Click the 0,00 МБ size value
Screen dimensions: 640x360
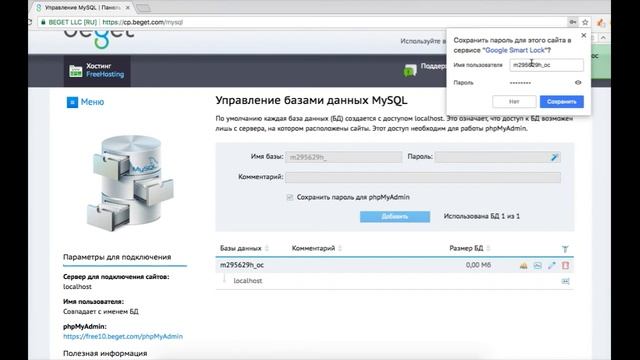(x=478, y=265)
